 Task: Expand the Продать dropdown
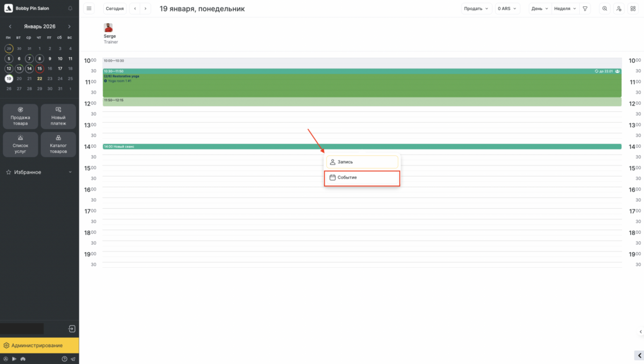point(476,9)
